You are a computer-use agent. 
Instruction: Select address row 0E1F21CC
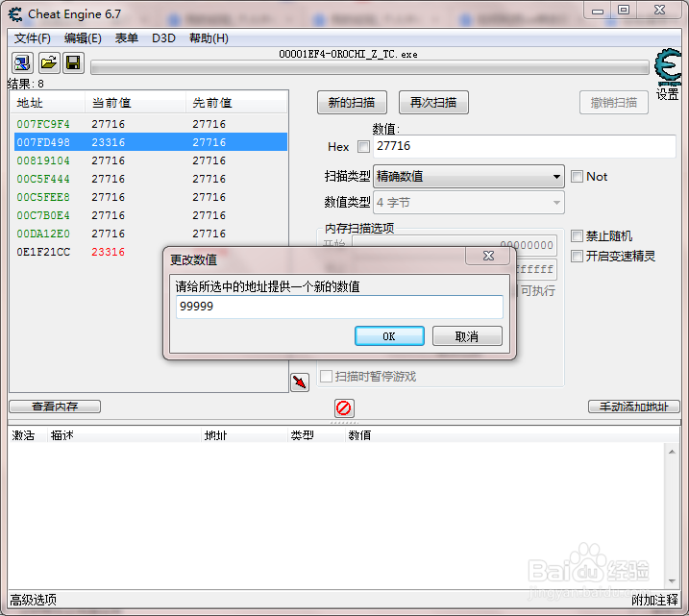87,252
